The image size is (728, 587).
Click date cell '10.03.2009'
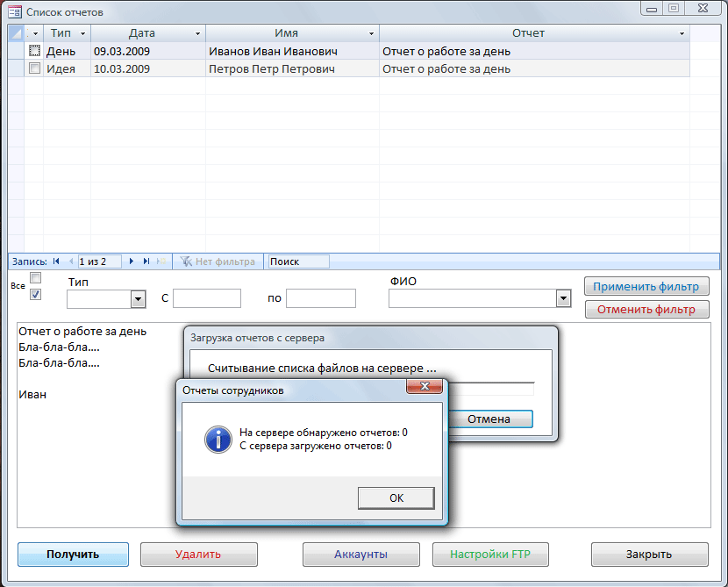148,68
